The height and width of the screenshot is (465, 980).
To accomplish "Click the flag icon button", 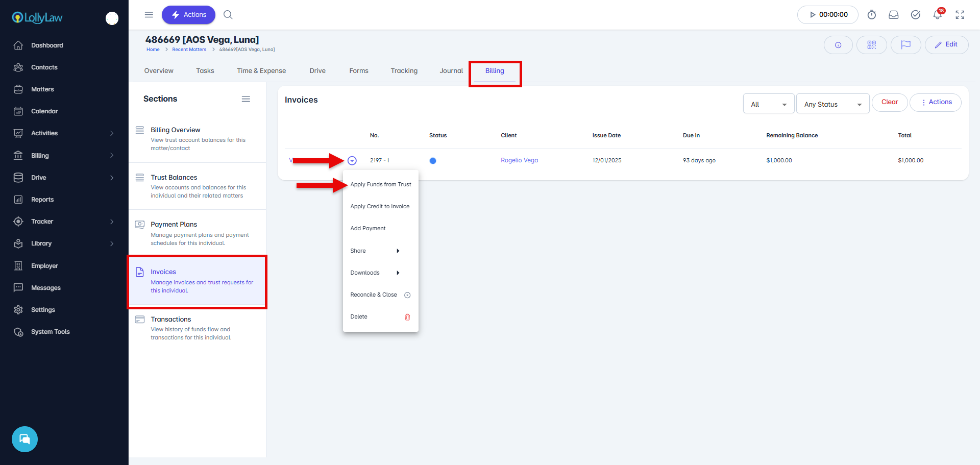I will [905, 45].
